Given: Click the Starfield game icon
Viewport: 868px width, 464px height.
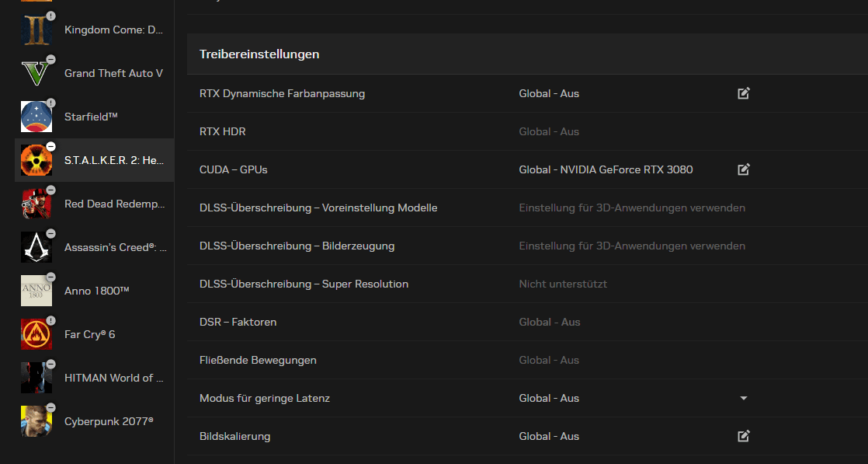Looking at the screenshot, I should tap(36, 117).
